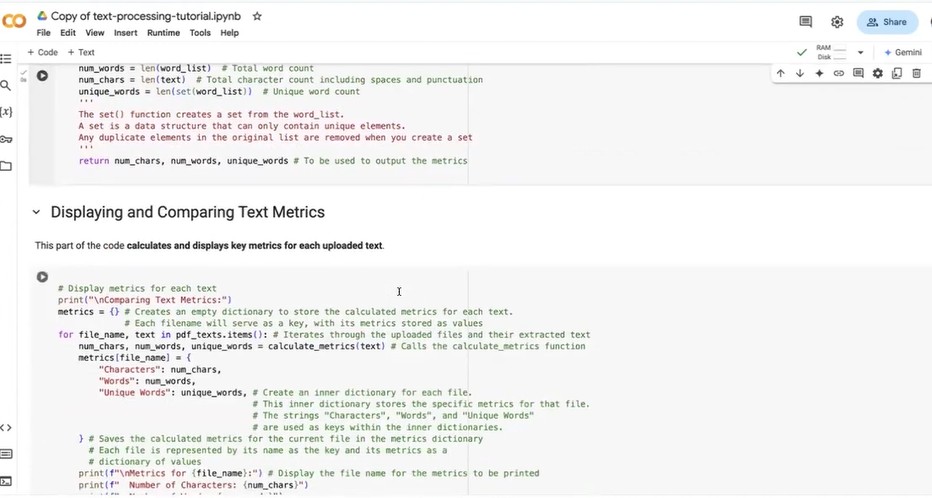Collapse the Displaying and Comparing Text Metrics section
Screen dimensions: 932x498
click(36, 212)
